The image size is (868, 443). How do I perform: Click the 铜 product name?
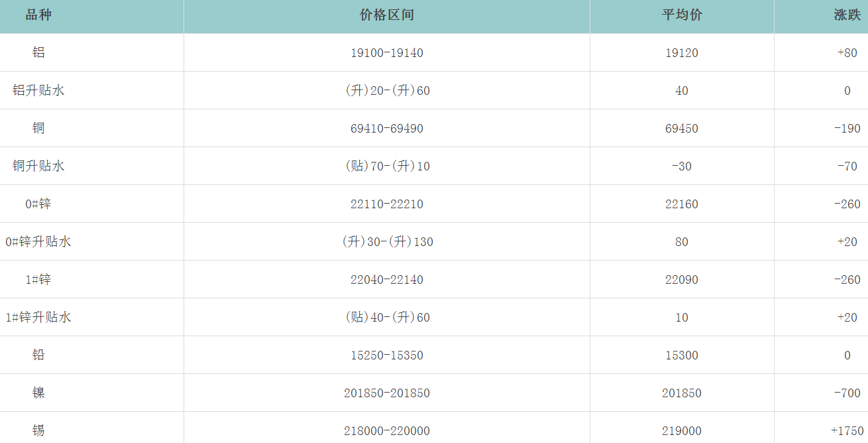pos(38,129)
